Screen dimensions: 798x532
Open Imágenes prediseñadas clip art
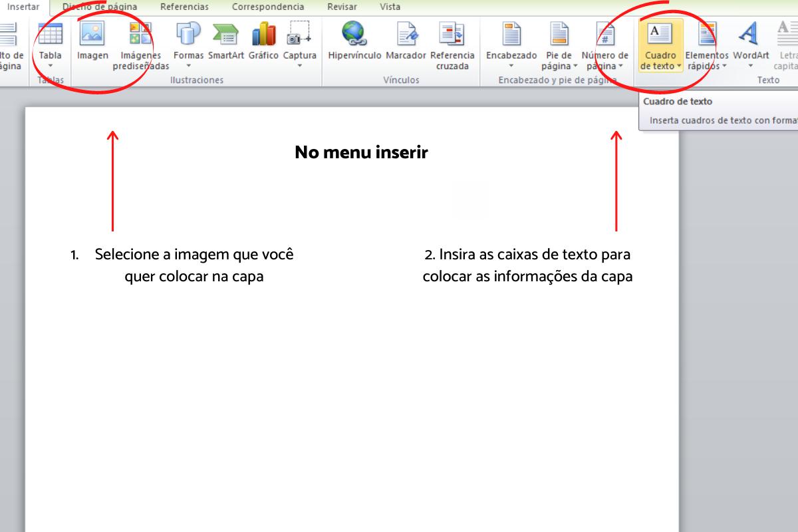coord(140,35)
